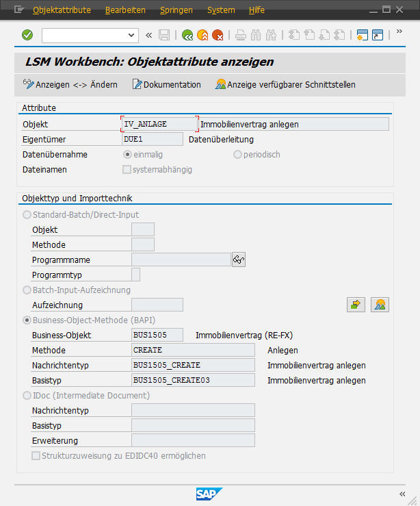The height and width of the screenshot is (506, 420).
Task: Click the Objekt field IV_ANLAGE
Action: coord(159,124)
